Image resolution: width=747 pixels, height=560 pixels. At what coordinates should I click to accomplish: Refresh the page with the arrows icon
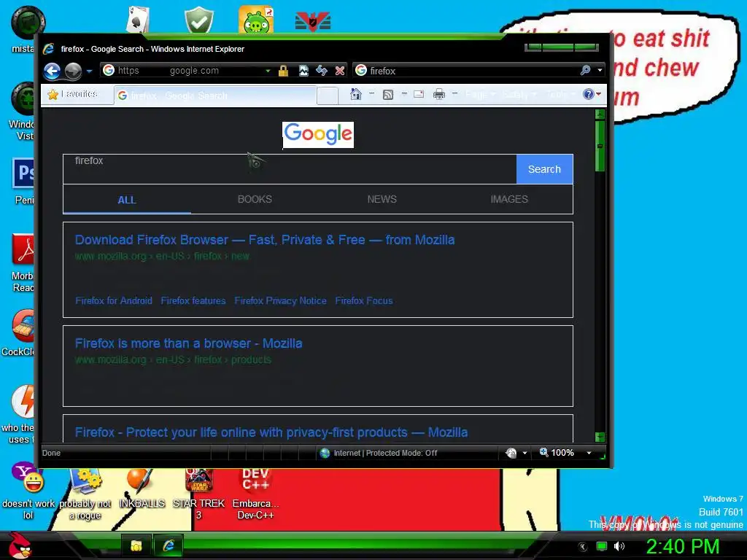pos(322,71)
